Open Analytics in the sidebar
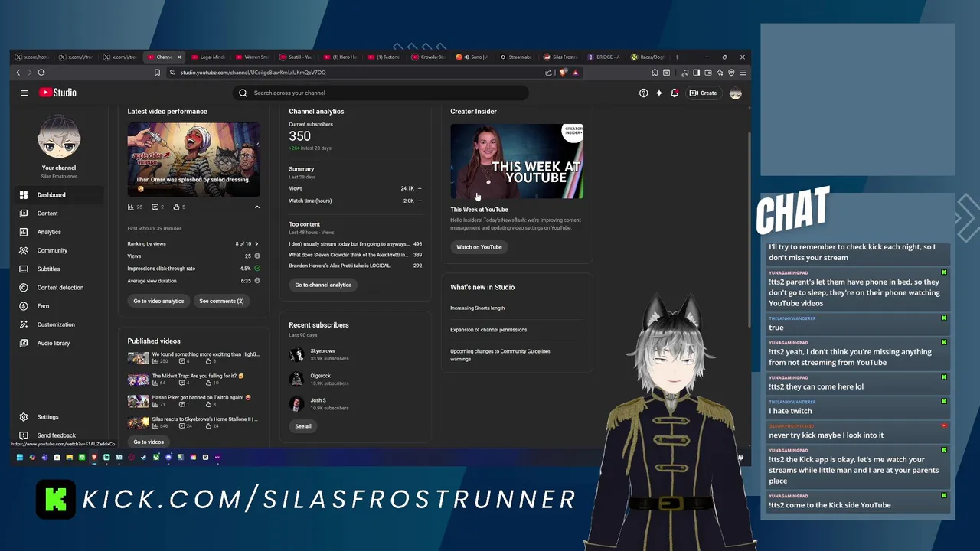Screen dimensions: 980x551 (x=59, y=232)
